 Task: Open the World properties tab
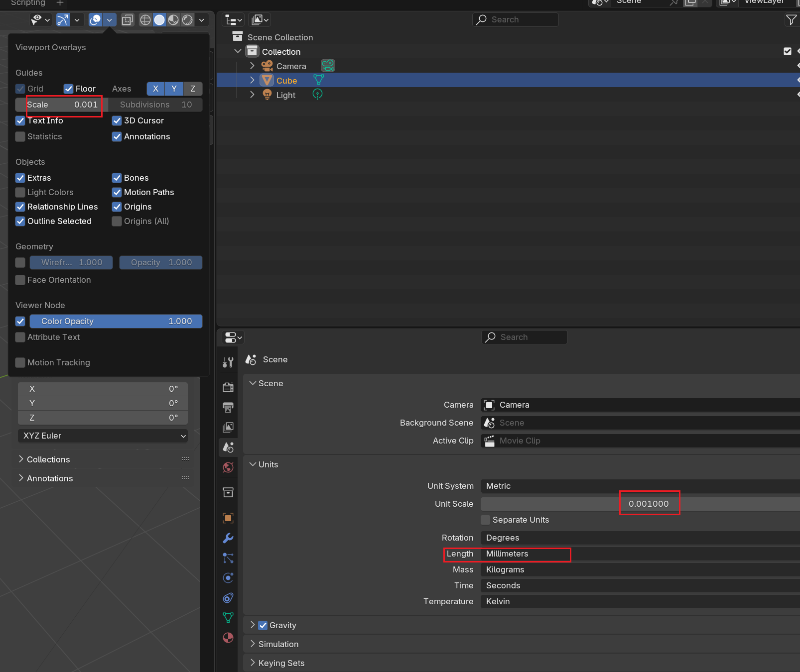[x=228, y=467]
